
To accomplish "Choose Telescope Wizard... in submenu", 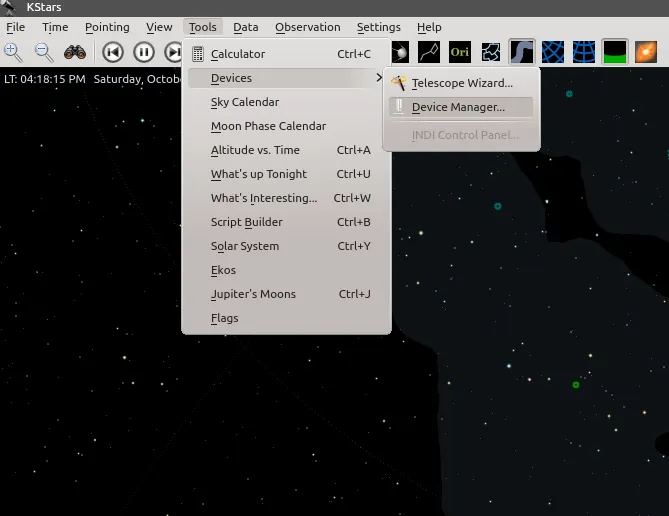I will tap(461, 83).
